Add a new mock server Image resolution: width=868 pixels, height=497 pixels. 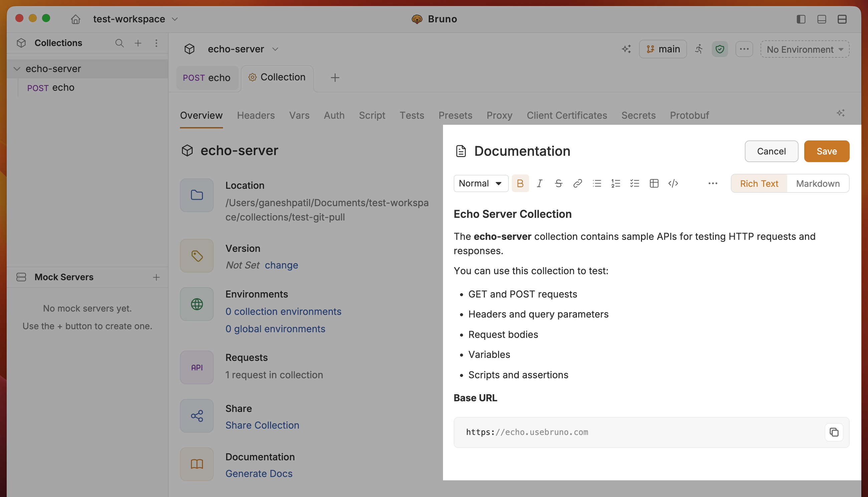coord(156,277)
